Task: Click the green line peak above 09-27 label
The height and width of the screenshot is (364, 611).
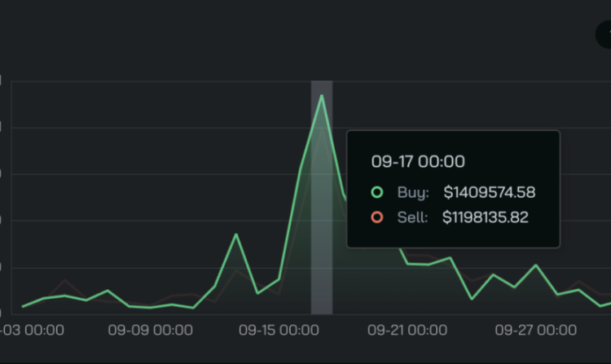Action: 535,265
